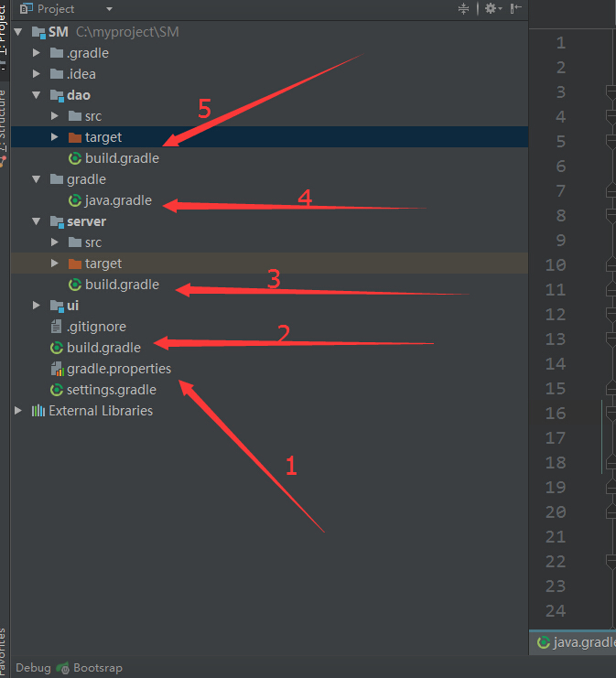The height and width of the screenshot is (678, 616).
Task: Click the gradle.properties file icon
Action: click(57, 369)
